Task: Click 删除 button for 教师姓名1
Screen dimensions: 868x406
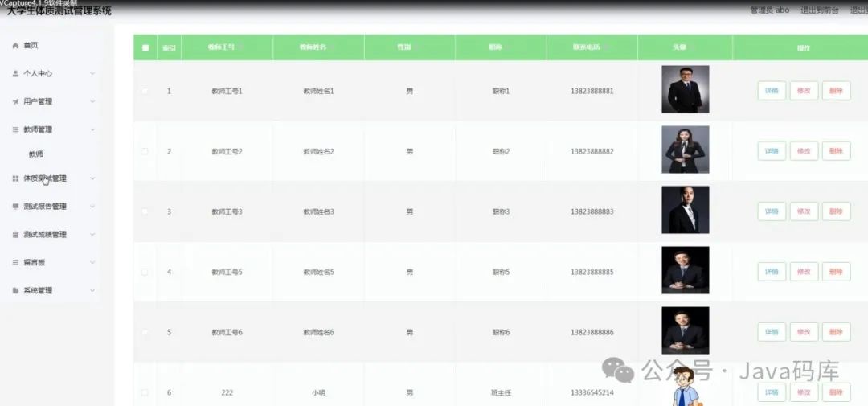Action: pyautogui.click(x=836, y=91)
